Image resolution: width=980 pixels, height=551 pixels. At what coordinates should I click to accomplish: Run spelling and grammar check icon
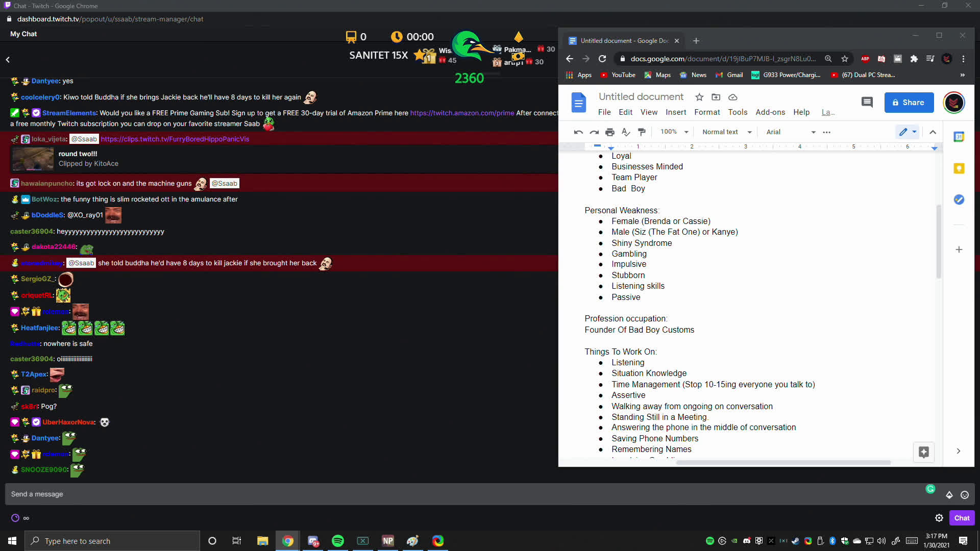(625, 132)
